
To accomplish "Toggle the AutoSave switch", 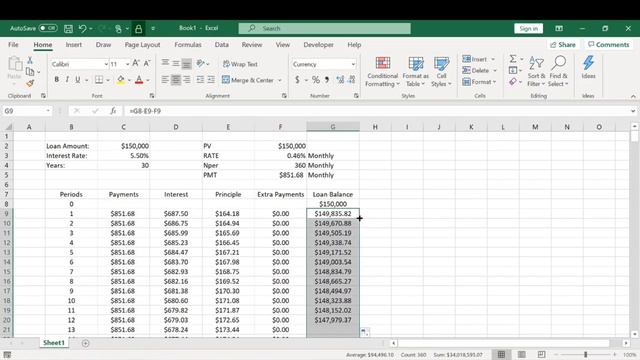I will (x=48, y=28).
